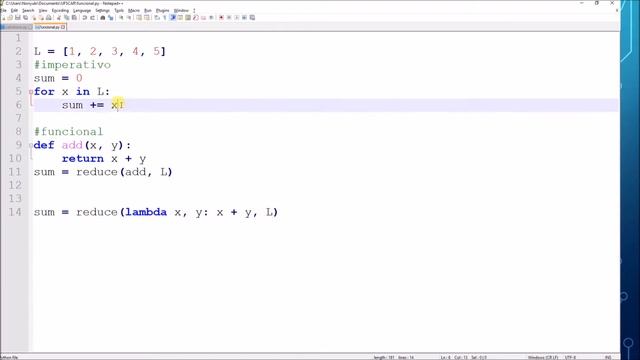The width and height of the screenshot is (640, 360).
Task: Open the Language menu
Action: click(x=82, y=10)
